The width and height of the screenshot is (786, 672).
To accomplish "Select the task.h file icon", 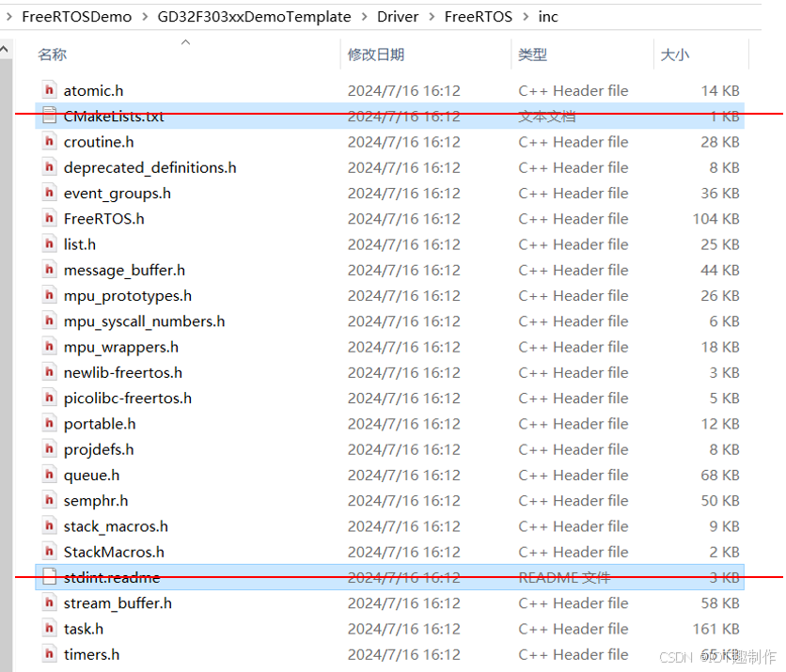I will coord(49,629).
